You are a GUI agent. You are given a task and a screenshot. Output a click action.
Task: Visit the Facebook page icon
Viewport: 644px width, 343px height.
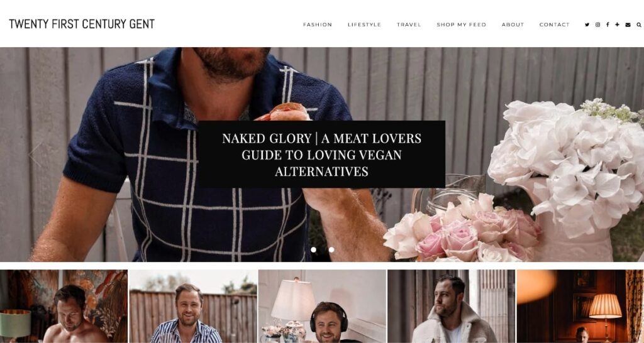click(608, 24)
